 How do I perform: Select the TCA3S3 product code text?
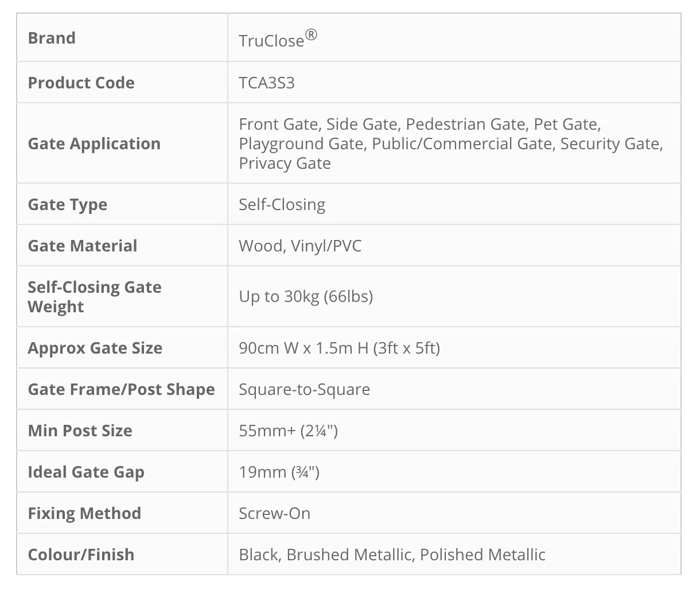click(266, 83)
